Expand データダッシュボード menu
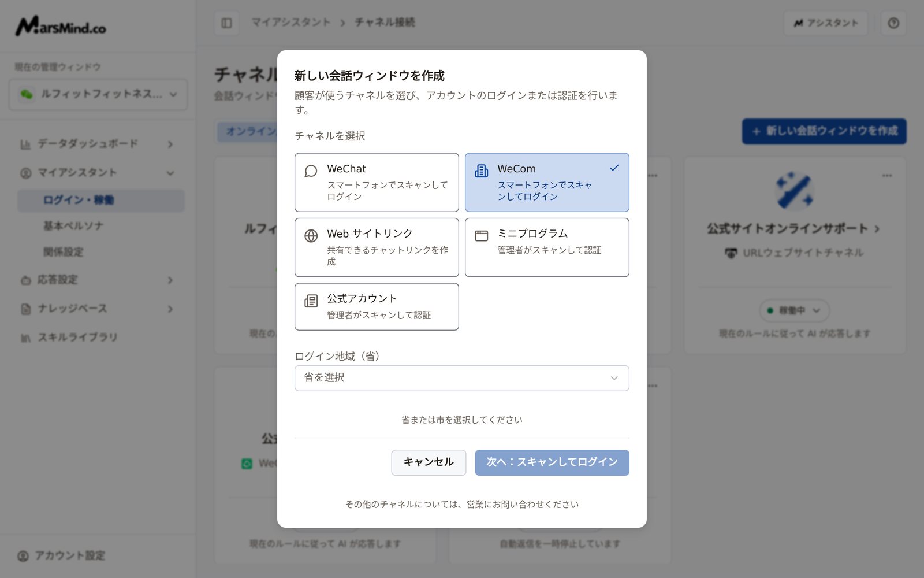This screenshot has height=578, width=924. [97, 144]
